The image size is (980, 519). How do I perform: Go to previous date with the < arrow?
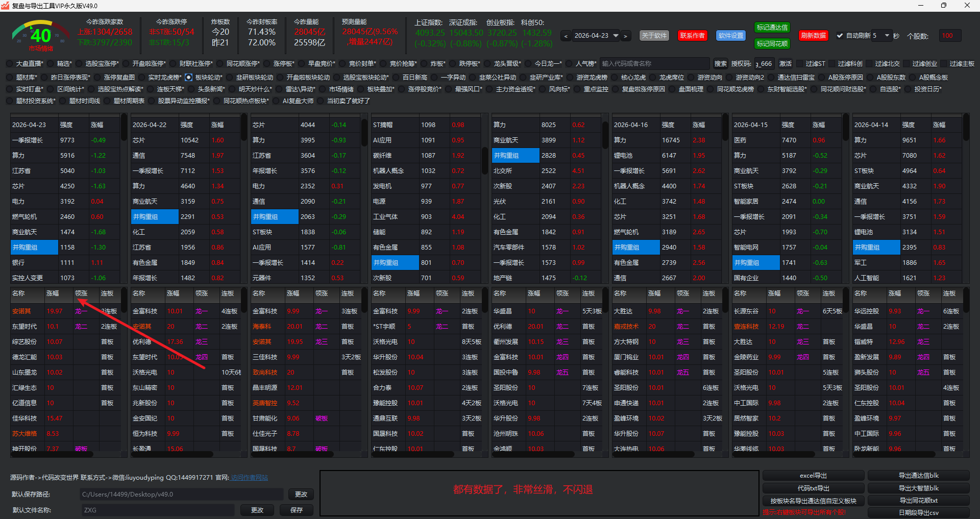(x=566, y=36)
